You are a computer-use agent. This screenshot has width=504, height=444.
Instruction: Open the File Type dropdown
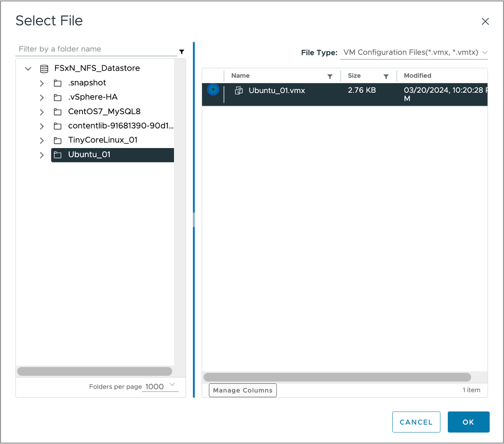click(414, 53)
